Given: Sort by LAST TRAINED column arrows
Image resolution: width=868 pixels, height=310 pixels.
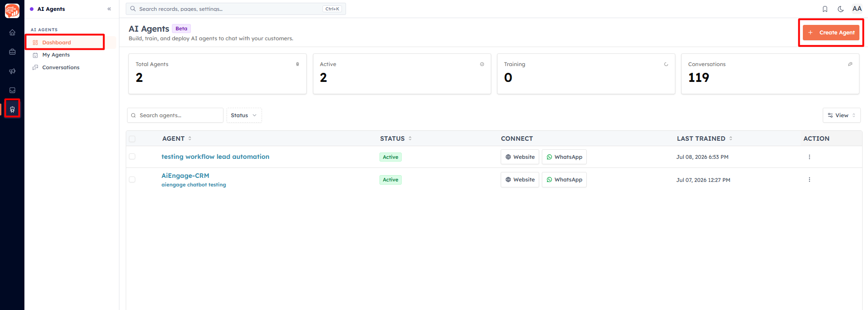Looking at the screenshot, I should tap(730, 138).
